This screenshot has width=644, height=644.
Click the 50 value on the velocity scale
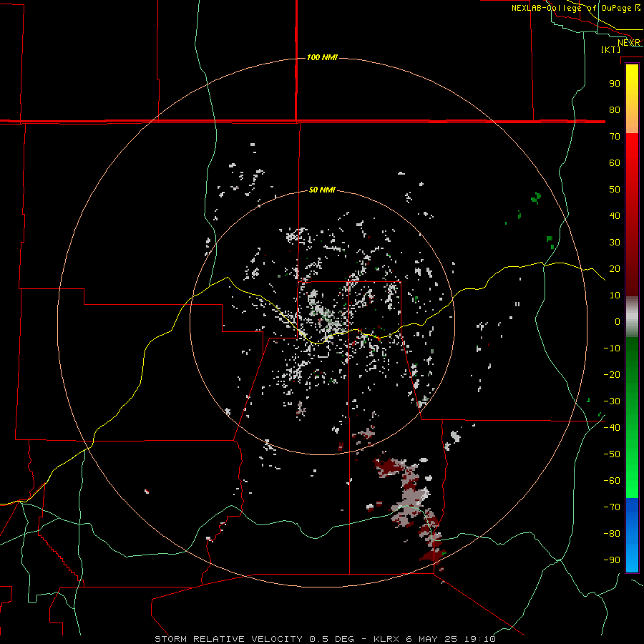pyautogui.click(x=615, y=190)
